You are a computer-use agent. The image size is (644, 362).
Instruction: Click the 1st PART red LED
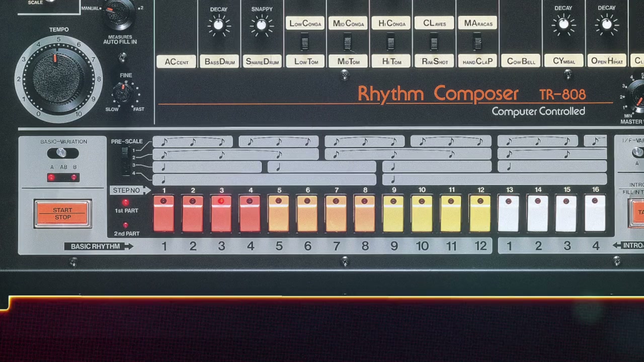[126, 203]
